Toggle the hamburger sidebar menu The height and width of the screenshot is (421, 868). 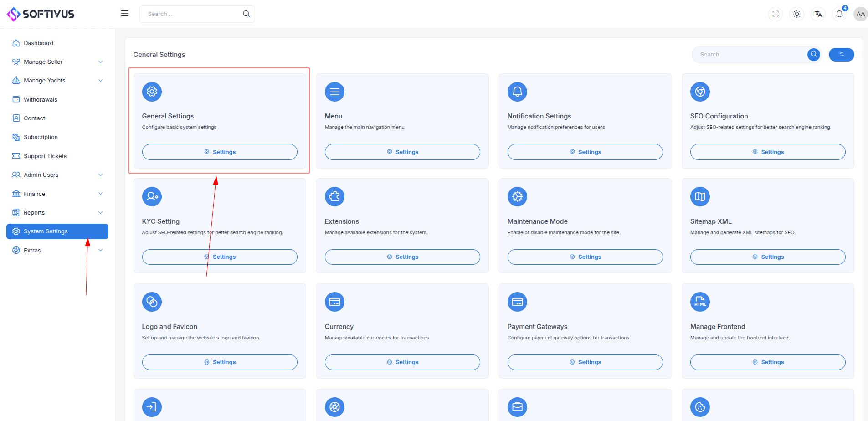point(124,14)
